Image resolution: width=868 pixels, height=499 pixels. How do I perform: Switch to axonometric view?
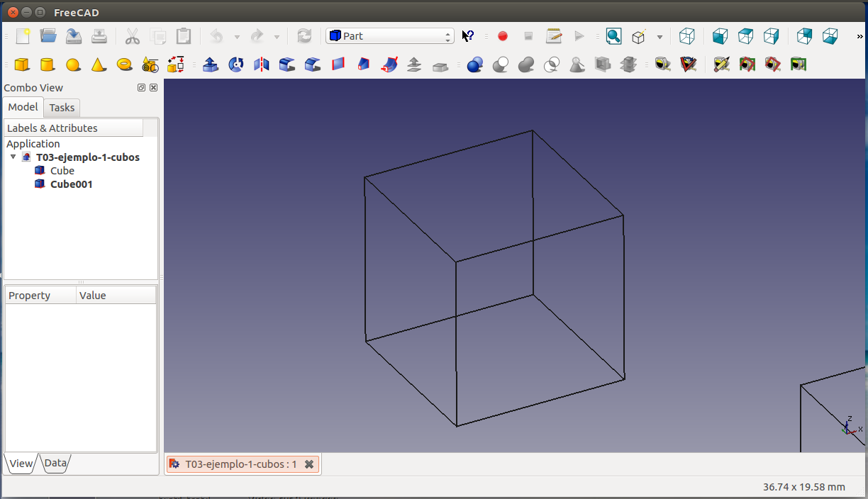pos(686,36)
